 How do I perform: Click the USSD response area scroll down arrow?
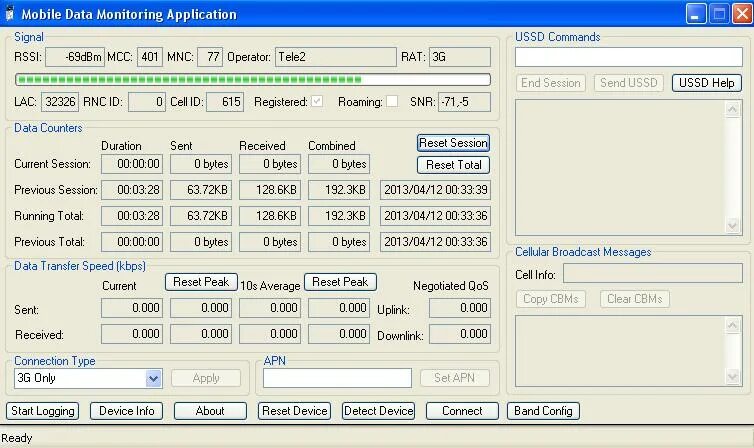coord(732,225)
